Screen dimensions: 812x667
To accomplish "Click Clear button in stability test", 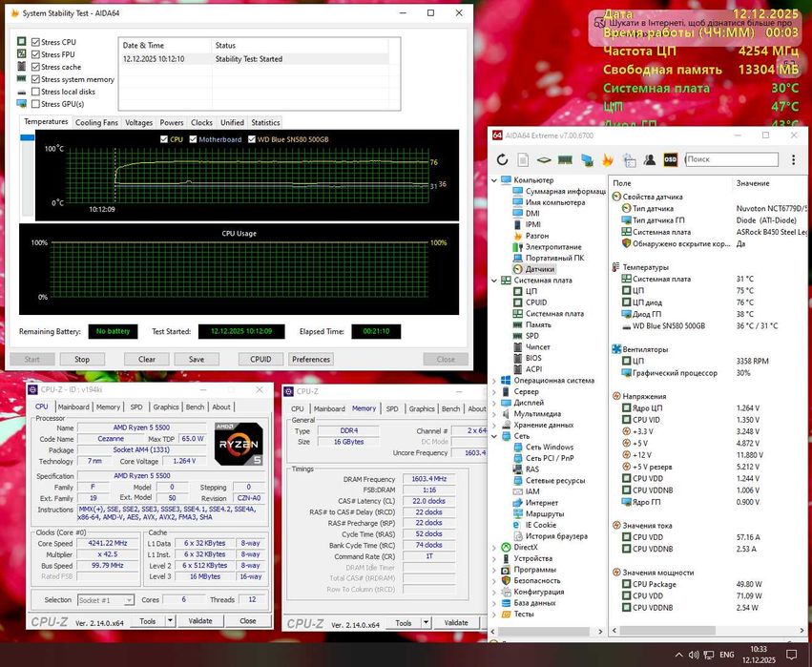I will tap(147, 360).
